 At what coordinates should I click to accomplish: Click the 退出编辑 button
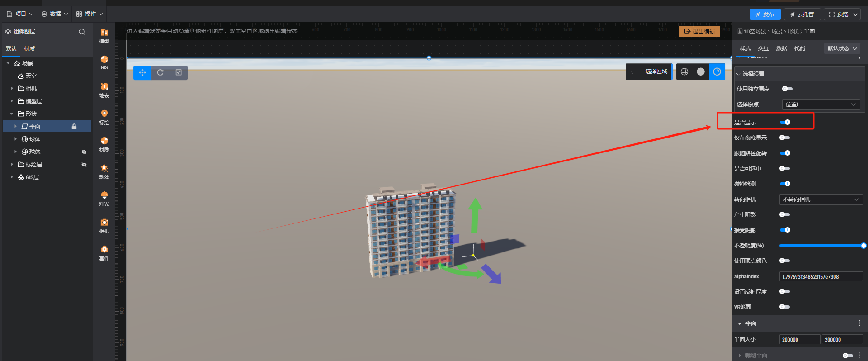click(699, 31)
